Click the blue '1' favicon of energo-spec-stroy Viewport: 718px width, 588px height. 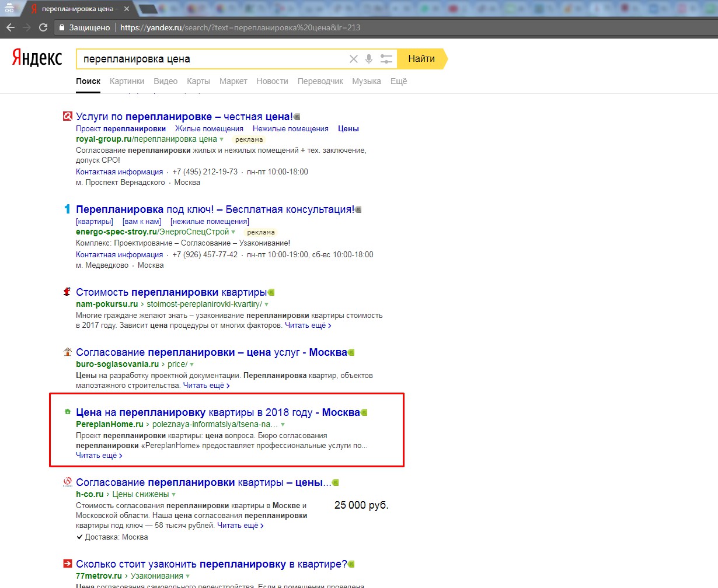coord(67,209)
